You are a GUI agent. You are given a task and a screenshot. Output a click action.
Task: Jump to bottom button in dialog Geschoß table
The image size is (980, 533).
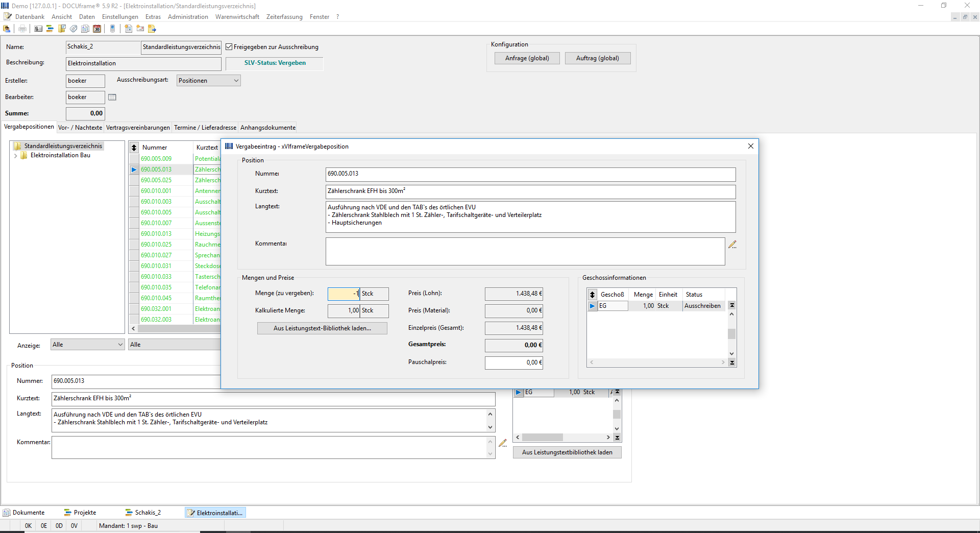point(732,362)
